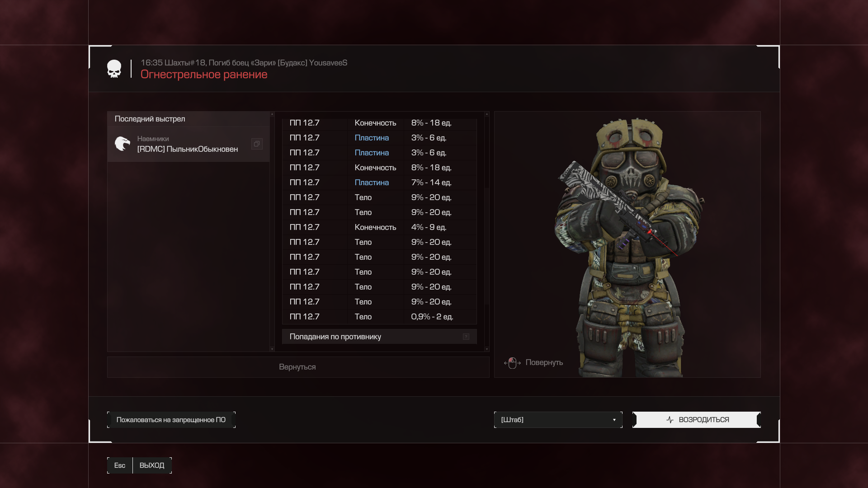Report cheating via 'Пожаловаться на запрещенное ПО'
This screenshot has width=868, height=488.
(x=171, y=420)
